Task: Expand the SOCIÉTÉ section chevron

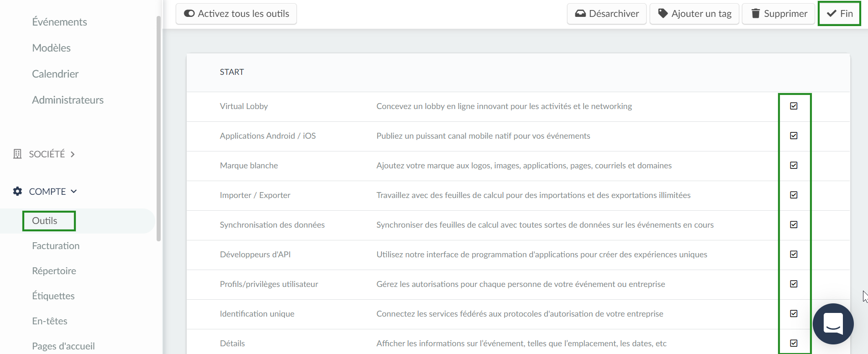Action: pos(72,154)
